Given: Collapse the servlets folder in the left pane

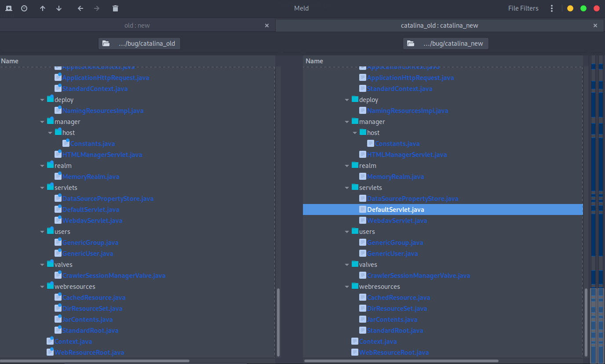Looking at the screenshot, I should tap(42, 187).
